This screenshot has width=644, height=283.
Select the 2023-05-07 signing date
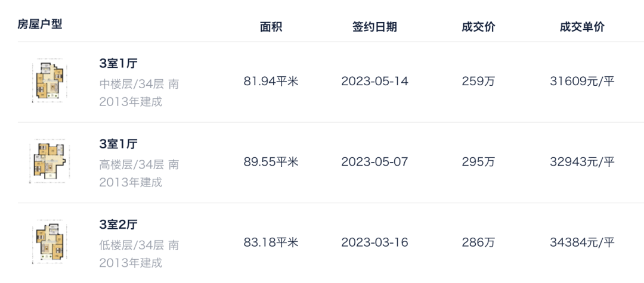pyautogui.click(x=374, y=161)
